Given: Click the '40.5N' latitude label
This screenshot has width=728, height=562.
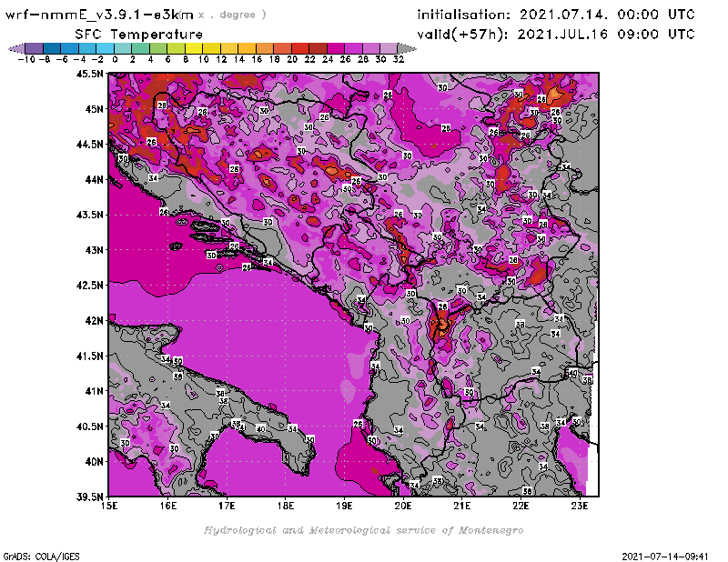Looking at the screenshot, I should pyautogui.click(x=89, y=426).
